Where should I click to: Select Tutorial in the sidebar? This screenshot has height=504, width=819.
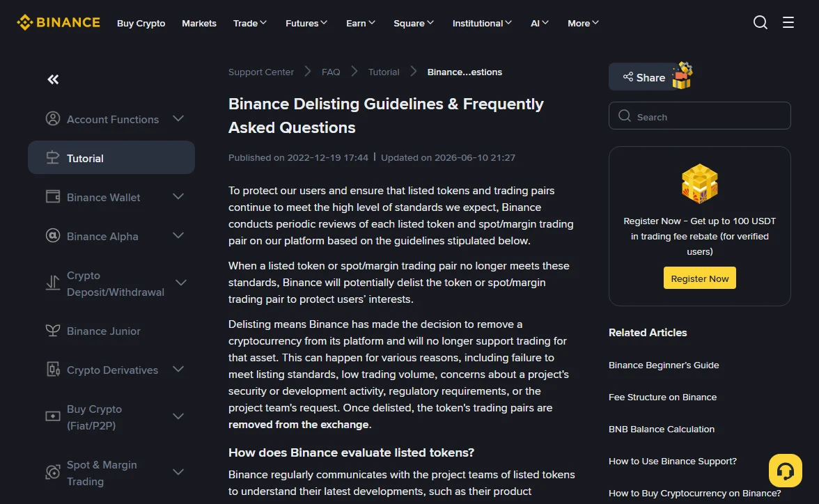(x=111, y=157)
